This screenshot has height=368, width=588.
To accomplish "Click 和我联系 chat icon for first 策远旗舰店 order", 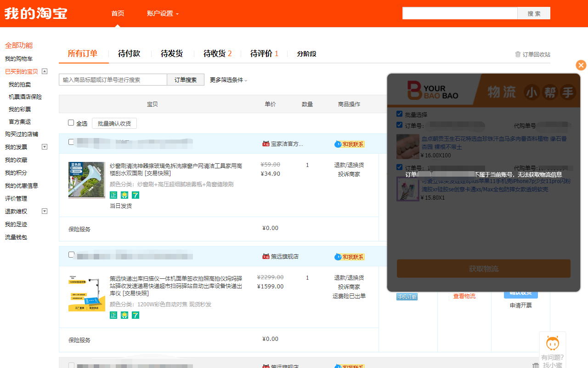I will 350,257.
